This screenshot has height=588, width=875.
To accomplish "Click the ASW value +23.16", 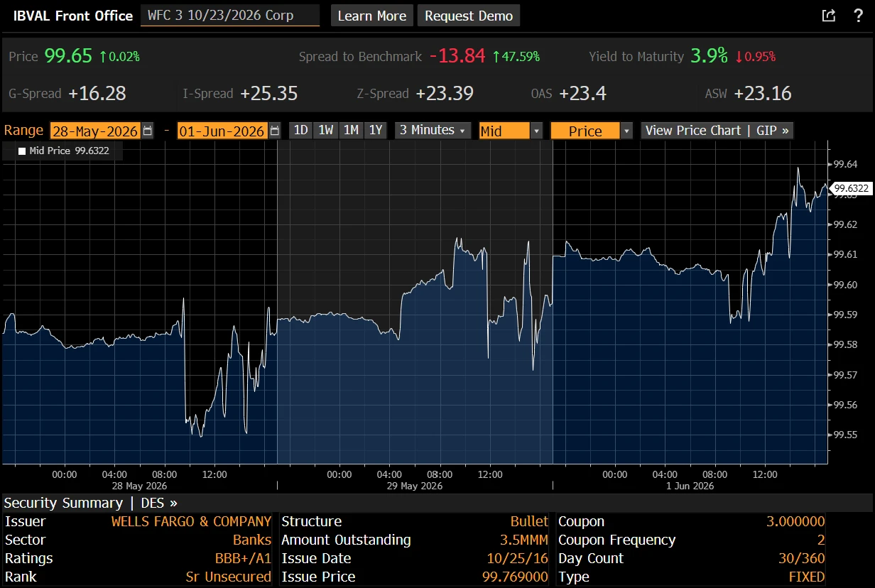I will pyautogui.click(x=762, y=93).
